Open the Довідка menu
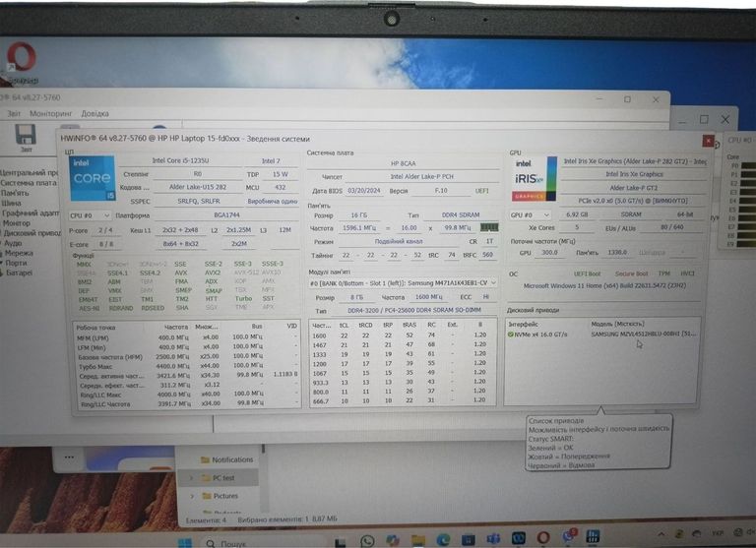The height and width of the screenshot is (548, 756). 94,113
